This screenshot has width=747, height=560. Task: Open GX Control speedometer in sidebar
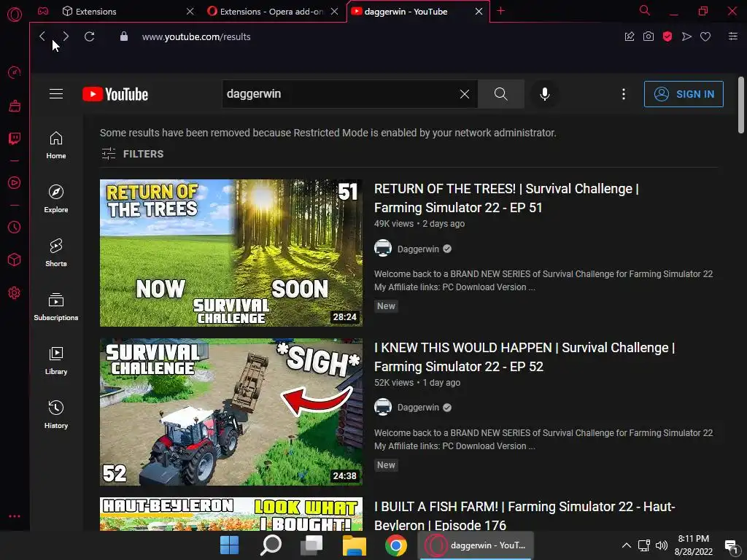click(15, 72)
